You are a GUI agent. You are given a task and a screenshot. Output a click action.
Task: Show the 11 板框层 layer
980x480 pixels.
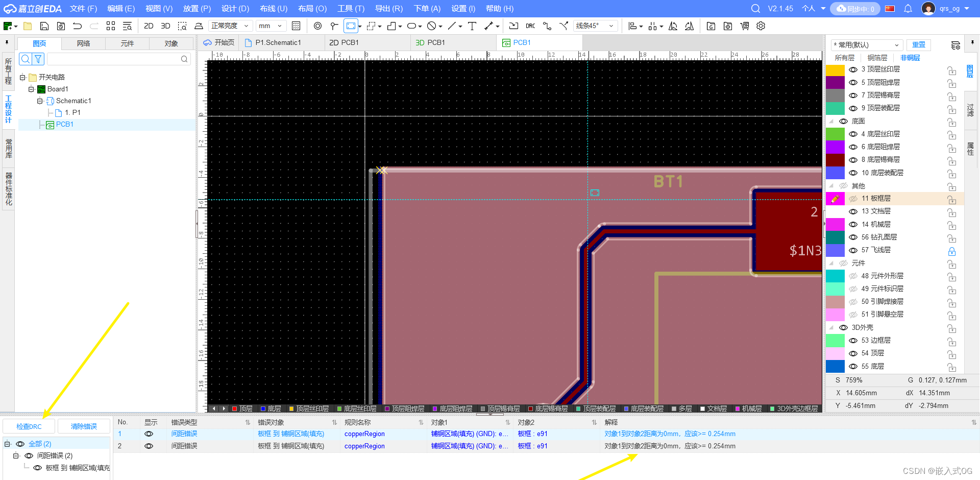pos(853,199)
